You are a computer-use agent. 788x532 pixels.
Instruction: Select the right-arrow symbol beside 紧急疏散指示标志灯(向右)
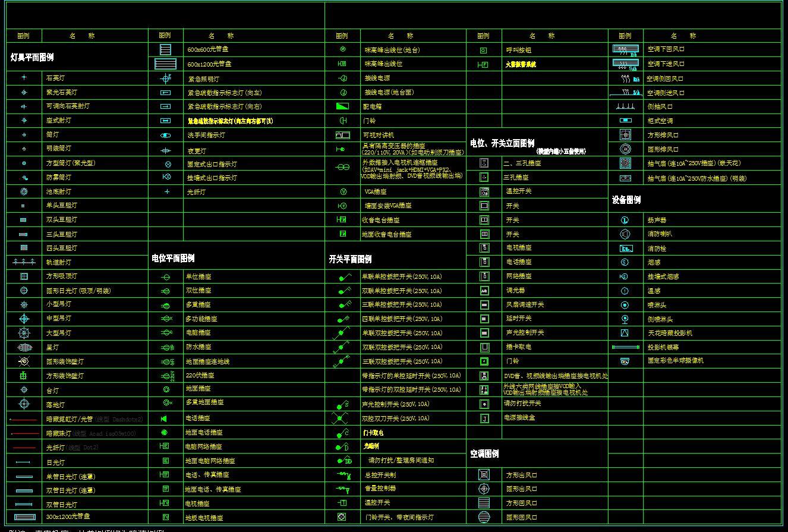166,107
